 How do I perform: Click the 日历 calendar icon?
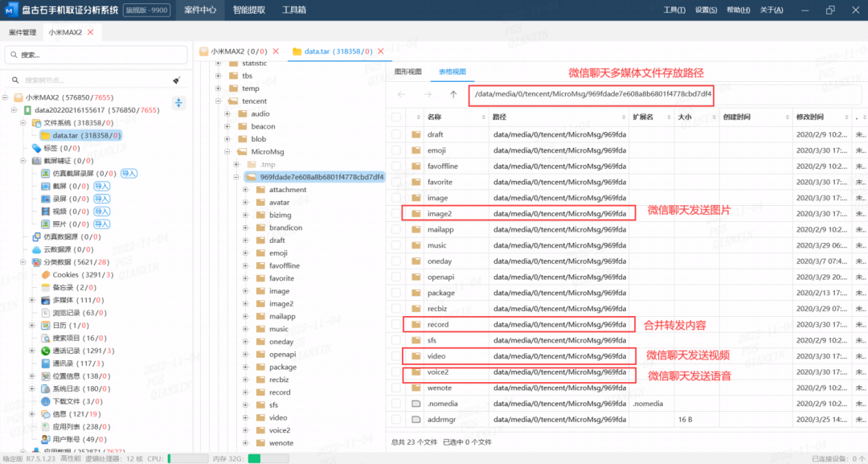pyautogui.click(x=45, y=326)
